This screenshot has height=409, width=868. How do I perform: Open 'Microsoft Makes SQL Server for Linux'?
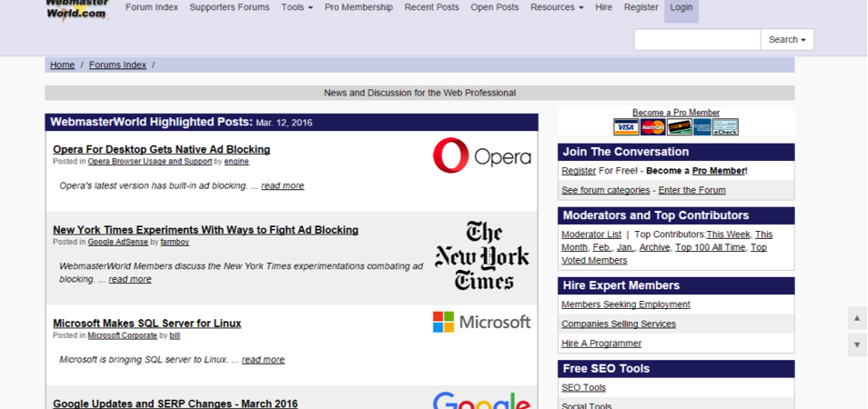click(x=147, y=324)
